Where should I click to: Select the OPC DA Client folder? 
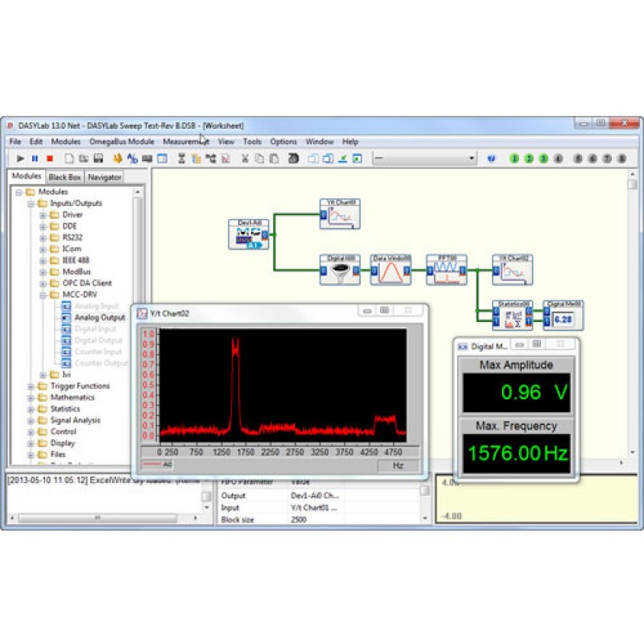coord(87,283)
